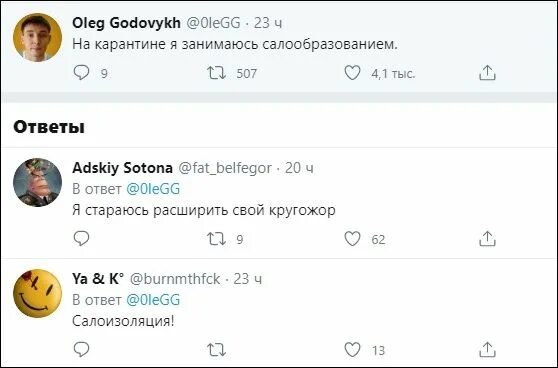Open the Ya & K° profile name
Image resolution: width=558 pixels, height=368 pixels.
pyautogui.click(x=98, y=279)
